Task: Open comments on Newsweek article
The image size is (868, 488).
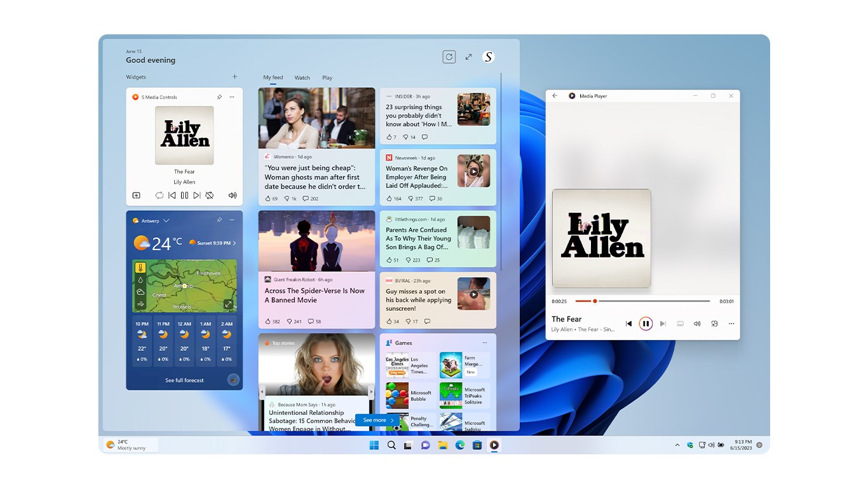Action: 435,198
